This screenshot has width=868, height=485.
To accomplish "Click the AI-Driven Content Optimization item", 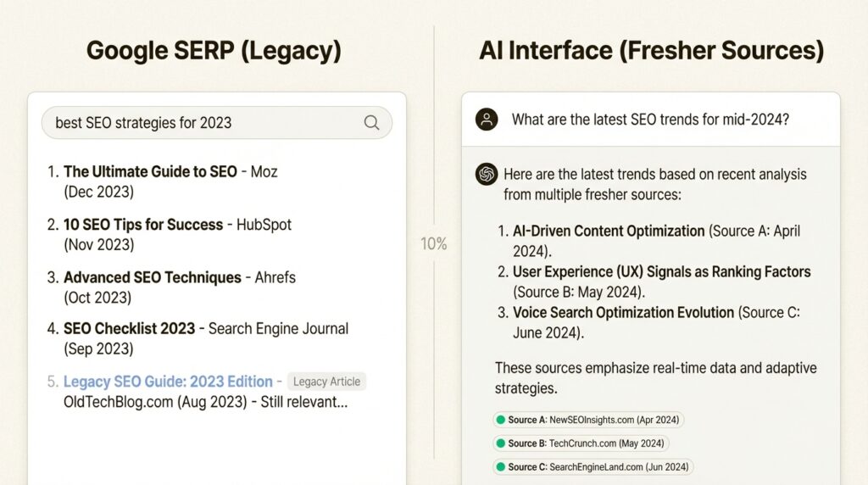I will [x=609, y=231].
